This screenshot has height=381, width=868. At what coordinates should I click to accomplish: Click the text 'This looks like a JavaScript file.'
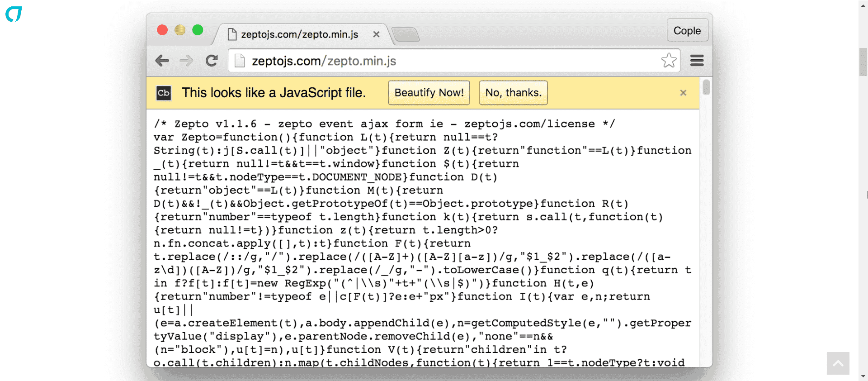pos(274,93)
